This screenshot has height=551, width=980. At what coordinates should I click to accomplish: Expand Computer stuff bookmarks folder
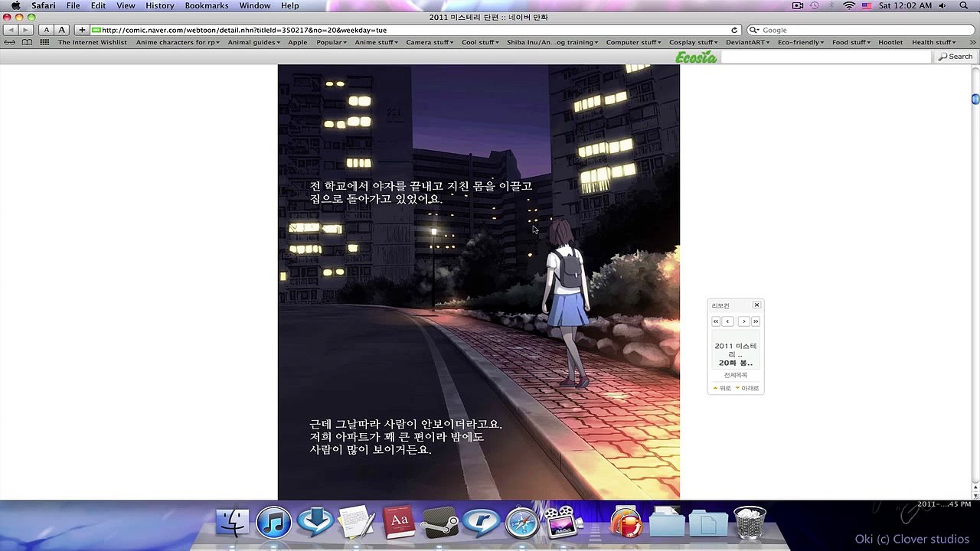(634, 42)
